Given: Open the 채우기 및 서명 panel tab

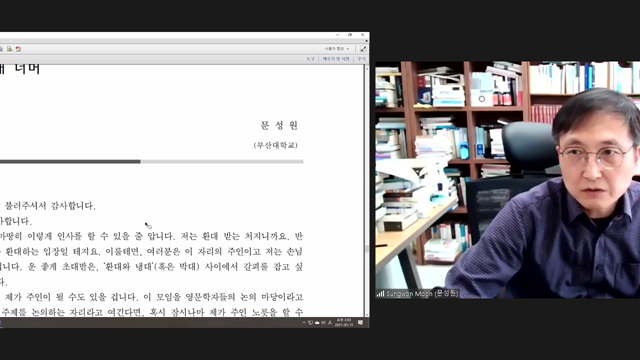Looking at the screenshot, I should pyautogui.click(x=336, y=59).
